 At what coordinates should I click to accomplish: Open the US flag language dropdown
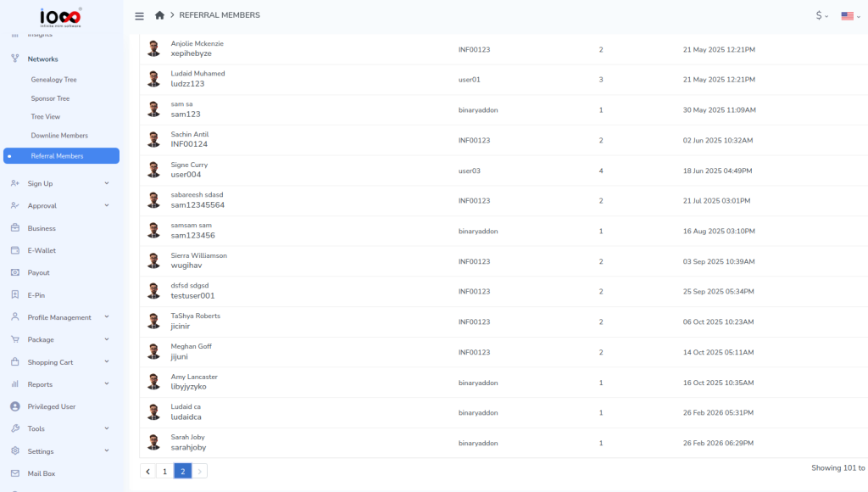pos(850,15)
